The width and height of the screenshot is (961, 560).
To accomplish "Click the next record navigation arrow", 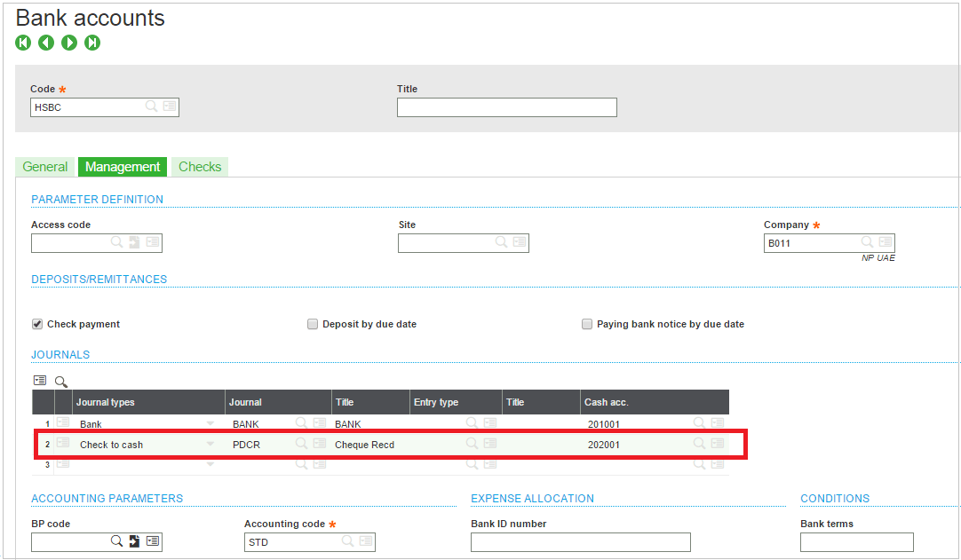I will pos(68,43).
